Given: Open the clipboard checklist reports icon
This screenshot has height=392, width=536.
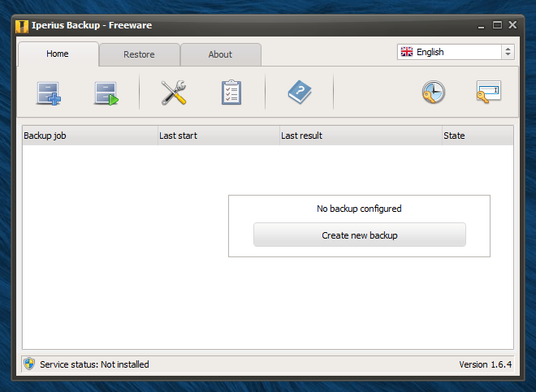Looking at the screenshot, I should point(231,93).
